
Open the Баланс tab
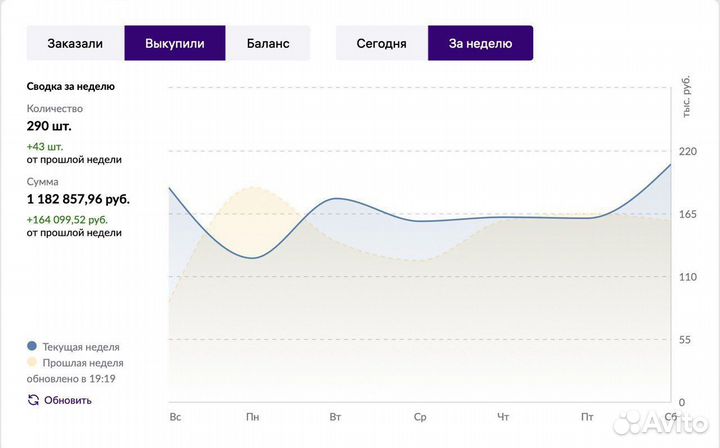pos(267,43)
